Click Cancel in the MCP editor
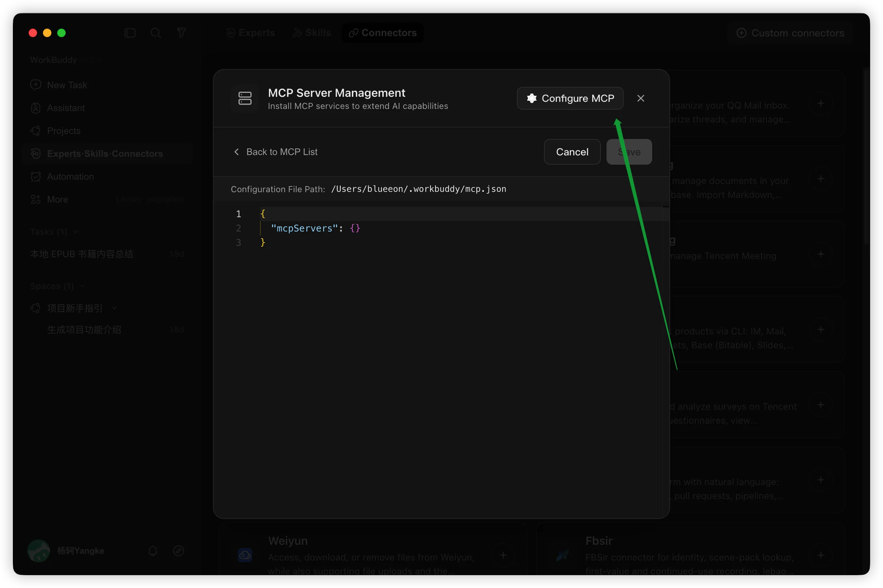Viewport: 883px width, 588px height. click(572, 152)
